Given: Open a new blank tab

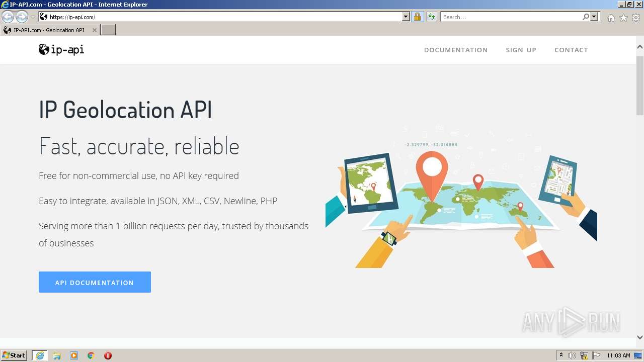Looking at the screenshot, I should [x=108, y=30].
